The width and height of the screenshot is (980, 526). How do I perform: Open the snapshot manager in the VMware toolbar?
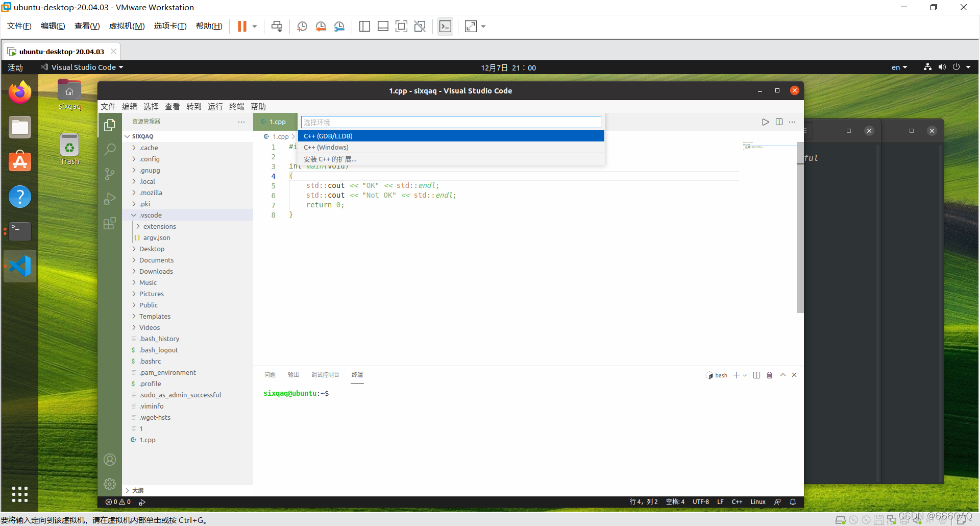coord(339,27)
